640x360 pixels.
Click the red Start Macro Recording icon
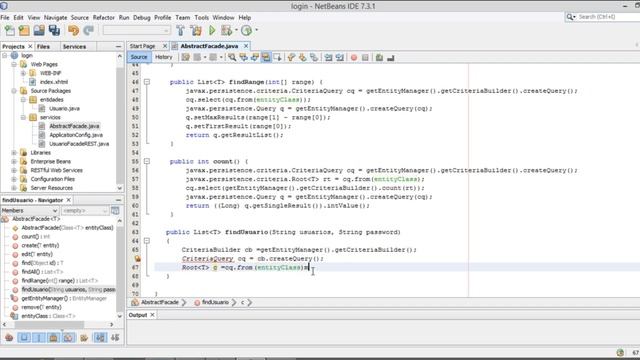point(354,58)
